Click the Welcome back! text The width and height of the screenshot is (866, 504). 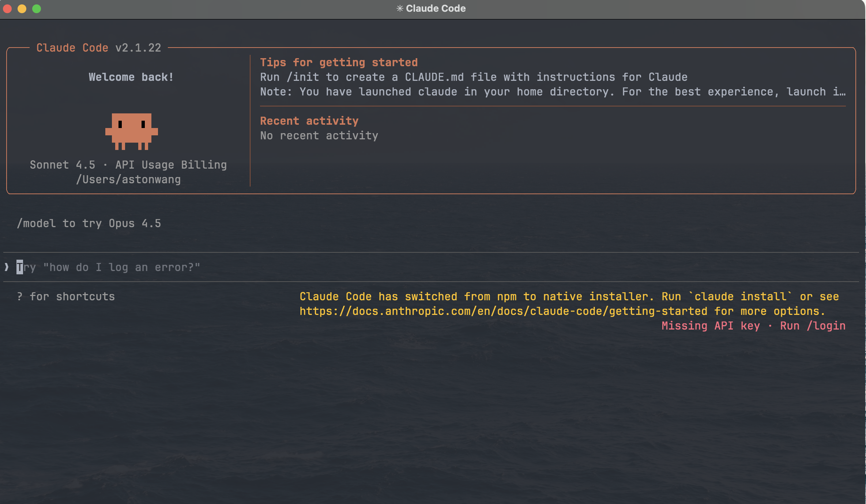pyautogui.click(x=131, y=77)
